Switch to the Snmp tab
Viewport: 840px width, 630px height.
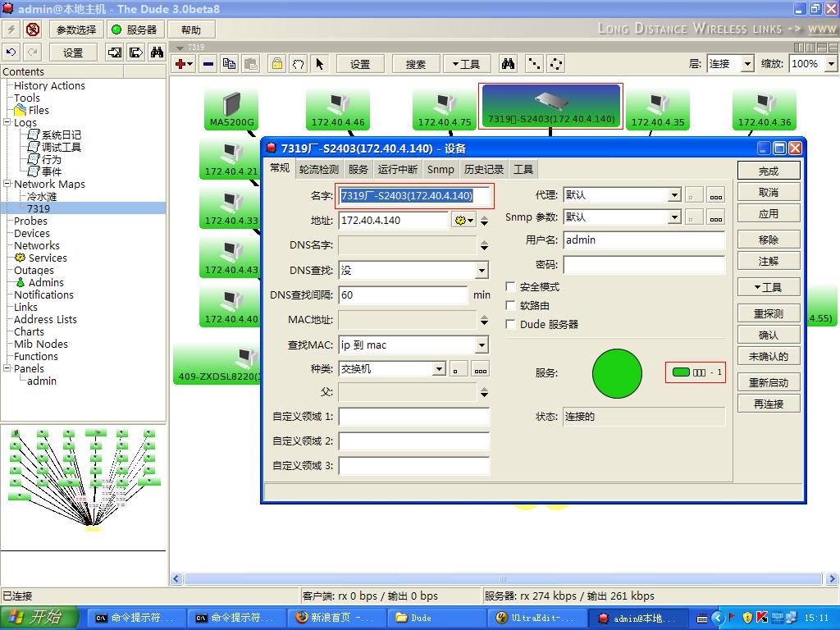[441, 170]
